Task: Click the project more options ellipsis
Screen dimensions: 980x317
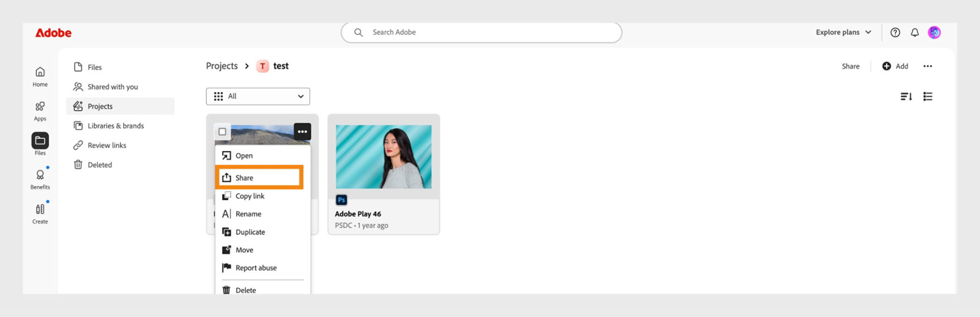Action: pos(927,66)
